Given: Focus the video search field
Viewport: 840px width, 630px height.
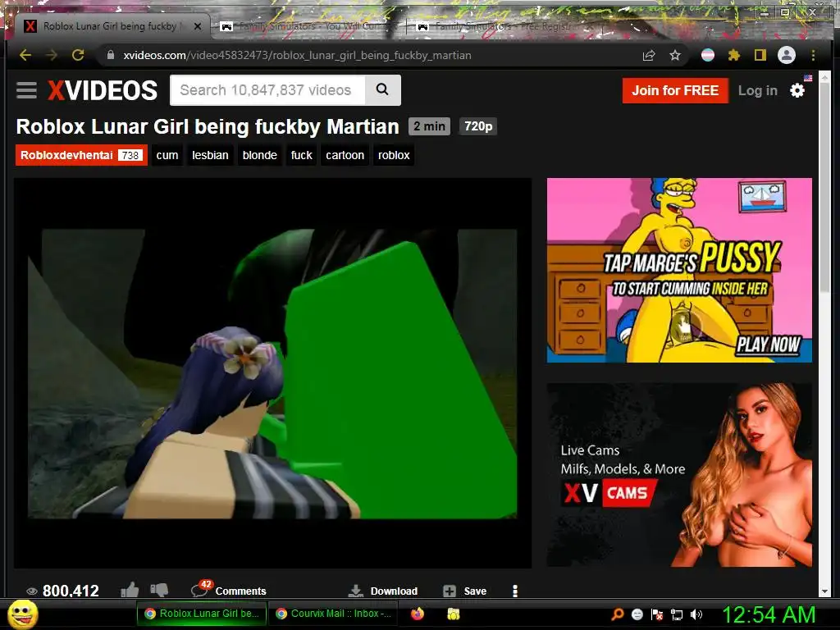Looking at the screenshot, I should coord(268,90).
